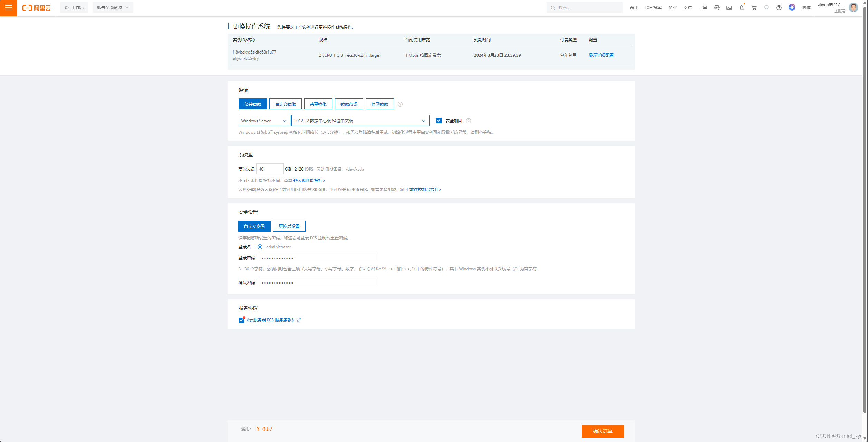Open the shopping cart icon
This screenshot has width=868, height=442.
[754, 8]
